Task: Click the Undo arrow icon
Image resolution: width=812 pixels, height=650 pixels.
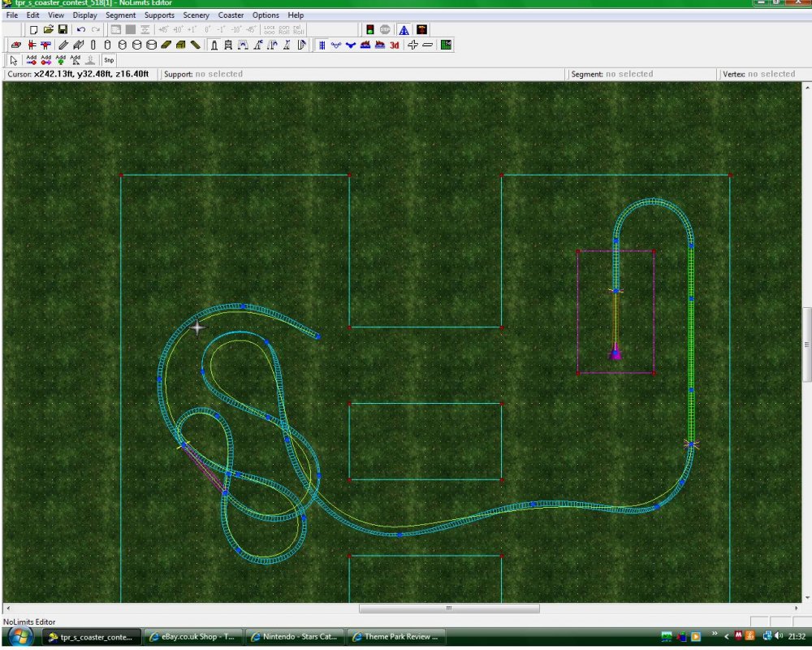Action: click(81, 29)
